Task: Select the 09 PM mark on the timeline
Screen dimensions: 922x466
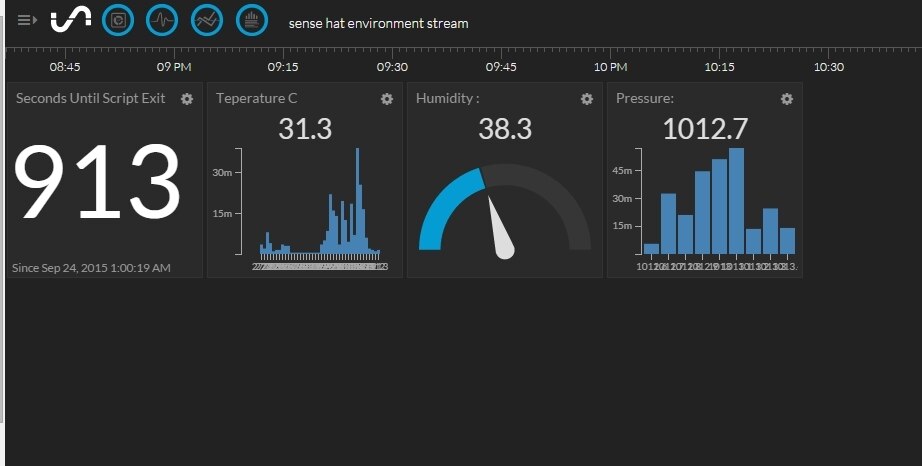Action: click(x=174, y=67)
